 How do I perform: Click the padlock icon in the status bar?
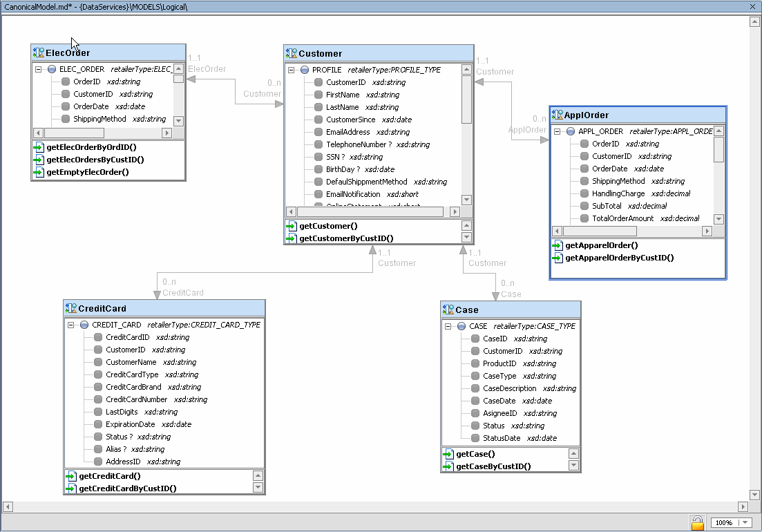697,522
